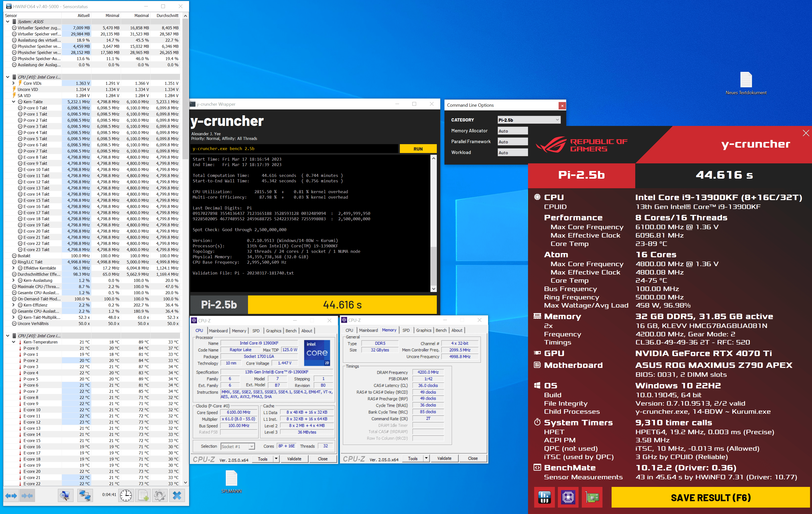
Task: Open HWiNFO monitor magnifier search icon
Action: point(65,496)
